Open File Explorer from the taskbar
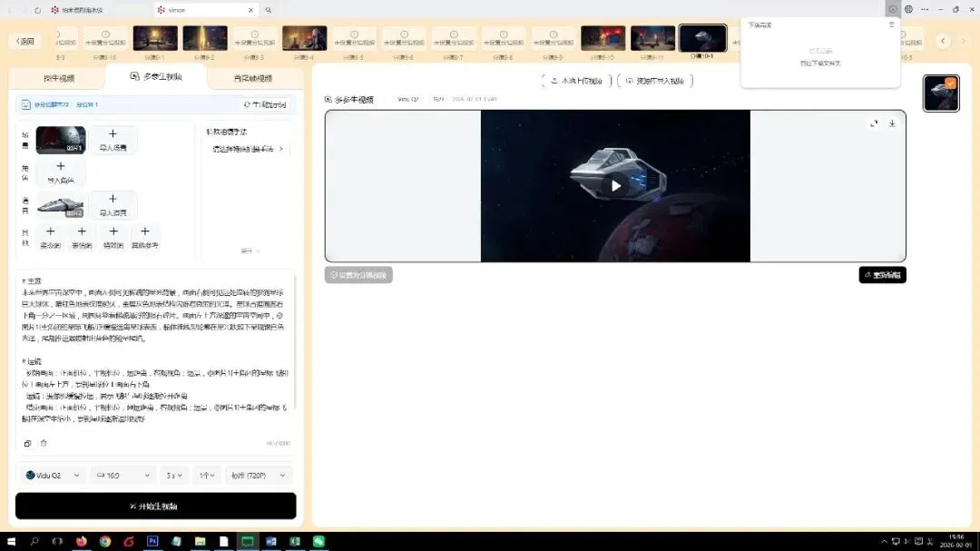 point(200,542)
